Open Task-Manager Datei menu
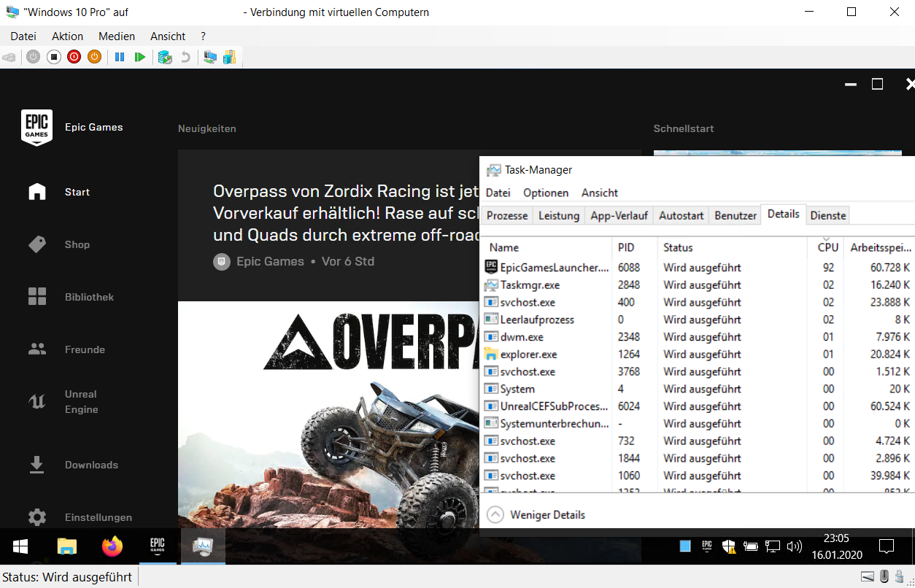This screenshot has width=915, height=588. coord(498,193)
